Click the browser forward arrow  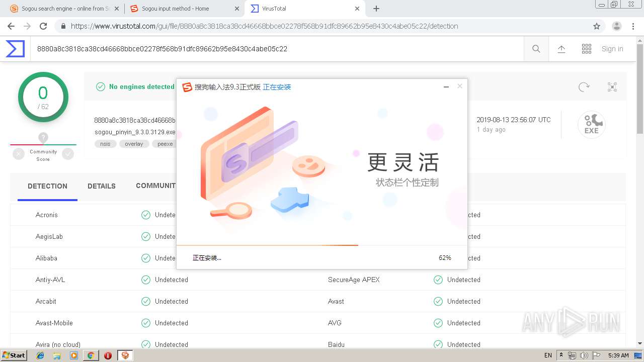click(27, 26)
